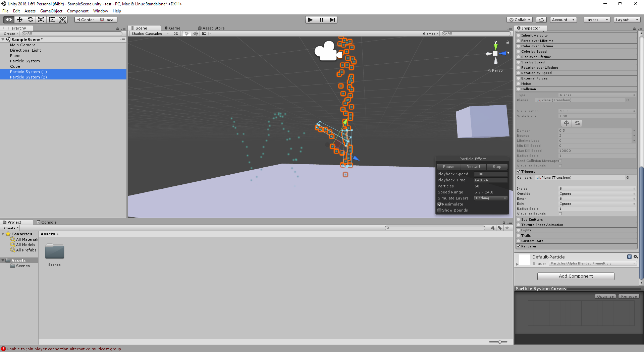
Task: Click Stop in Particle Effect panel
Action: (x=497, y=167)
